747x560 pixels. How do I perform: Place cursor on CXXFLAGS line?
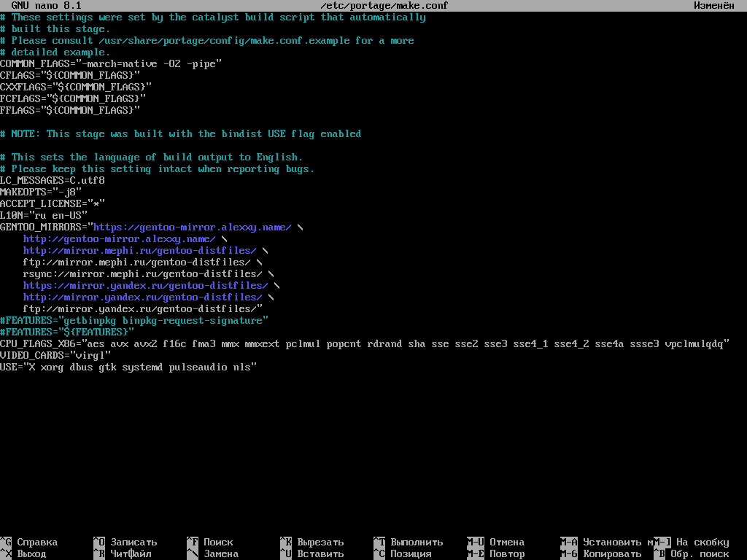click(76, 87)
